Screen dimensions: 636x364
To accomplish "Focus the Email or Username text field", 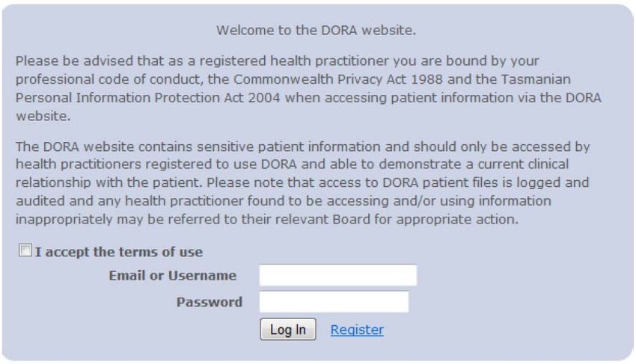I will pyautogui.click(x=337, y=276).
